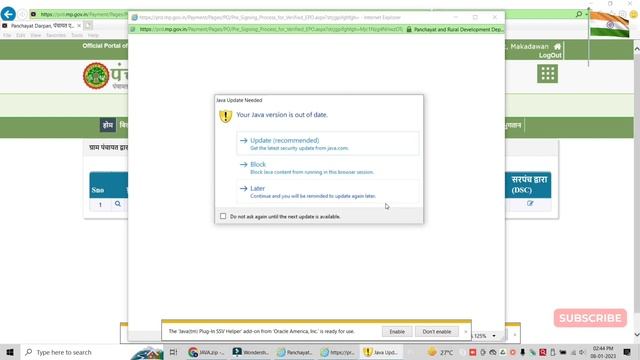This screenshot has height=360, width=640.
Task: Click the taskbar clock and date
Action: [x=603, y=352]
